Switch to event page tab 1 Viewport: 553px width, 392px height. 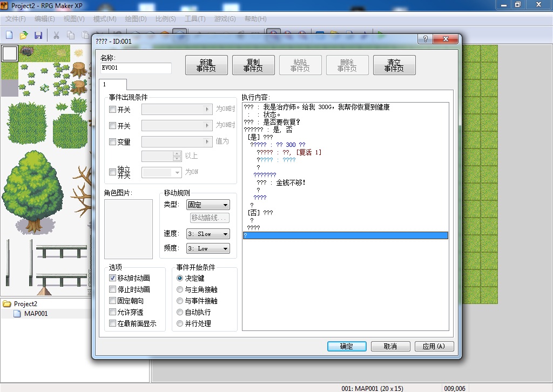pyautogui.click(x=113, y=84)
